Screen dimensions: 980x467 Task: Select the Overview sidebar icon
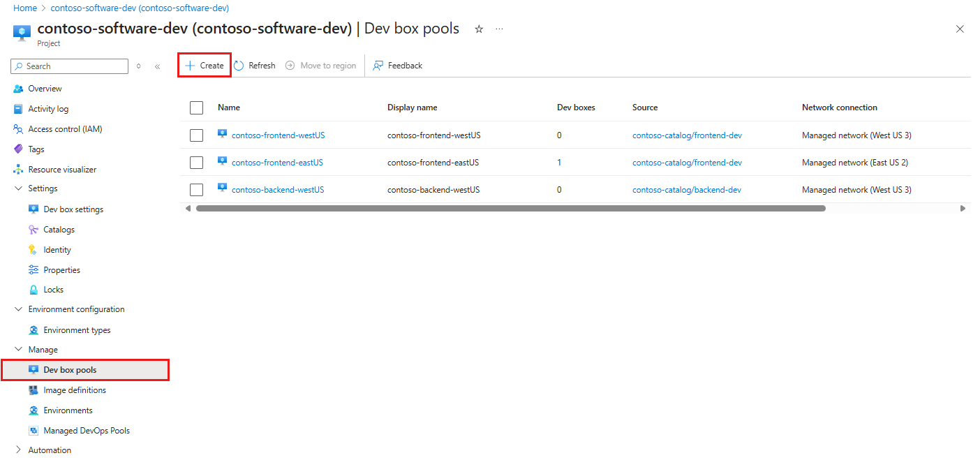[x=17, y=88]
